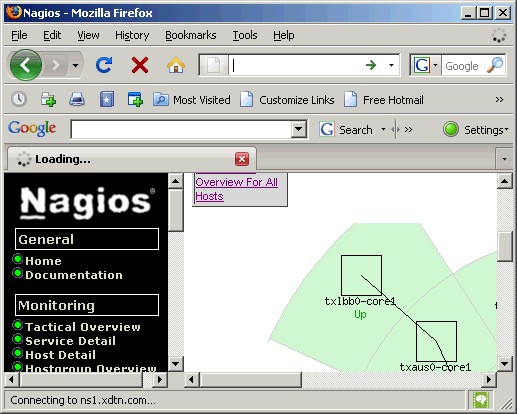Show more bookmarks via the chevron

pyautogui.click(x=499, y=99)
